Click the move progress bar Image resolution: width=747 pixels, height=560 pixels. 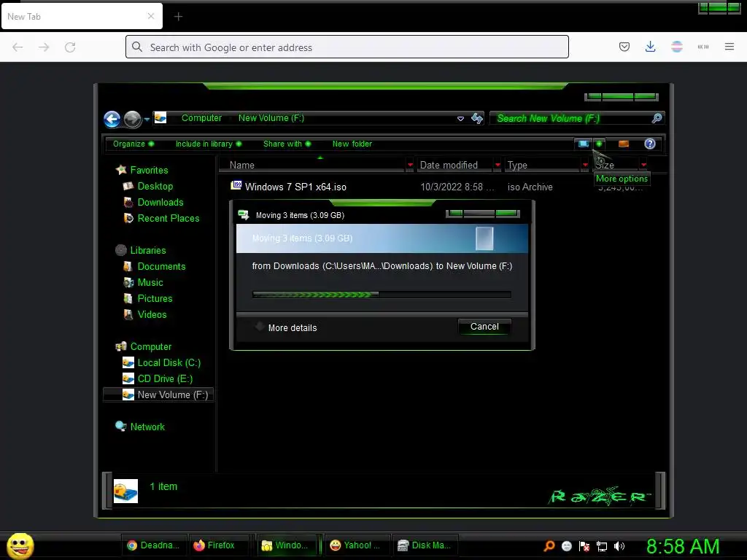click(x=382, y=295)
